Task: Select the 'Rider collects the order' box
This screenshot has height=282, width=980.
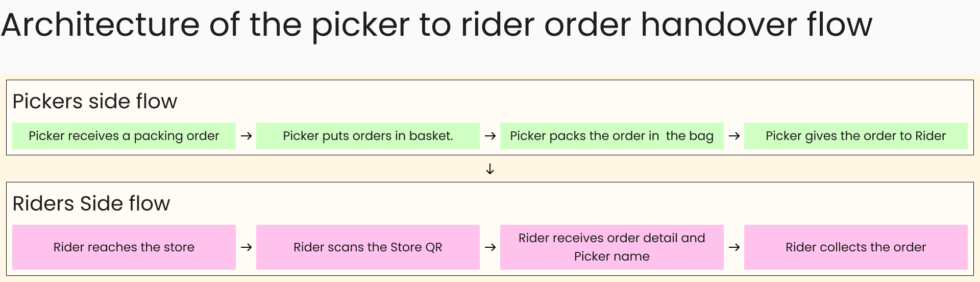Action: (855, 247)
